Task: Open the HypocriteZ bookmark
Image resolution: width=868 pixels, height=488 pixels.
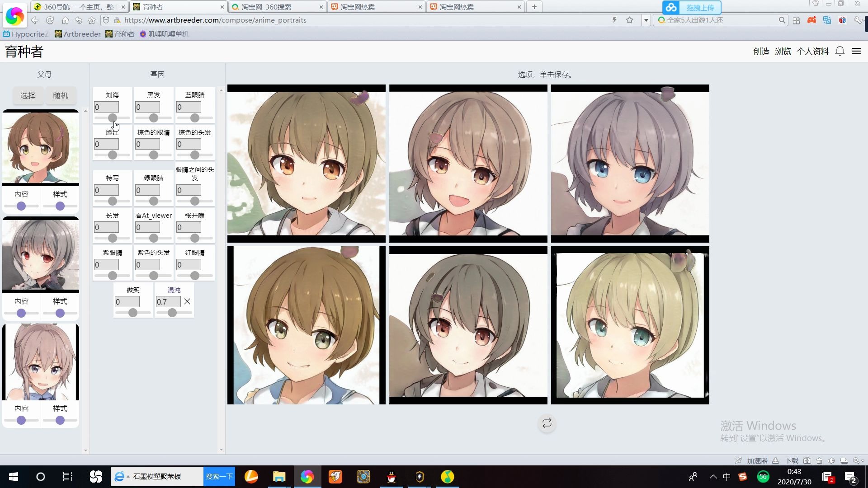Action: tap(25, 34)
